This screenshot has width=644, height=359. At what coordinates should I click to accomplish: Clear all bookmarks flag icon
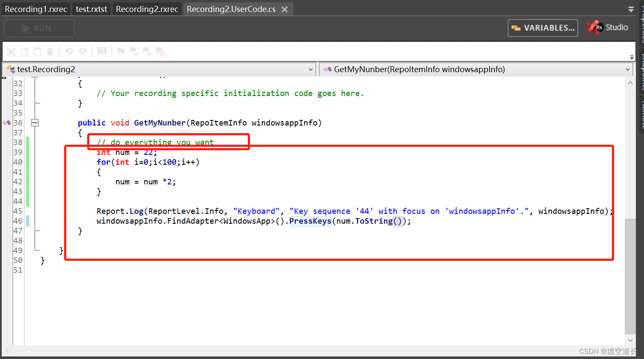click(160, 52)
